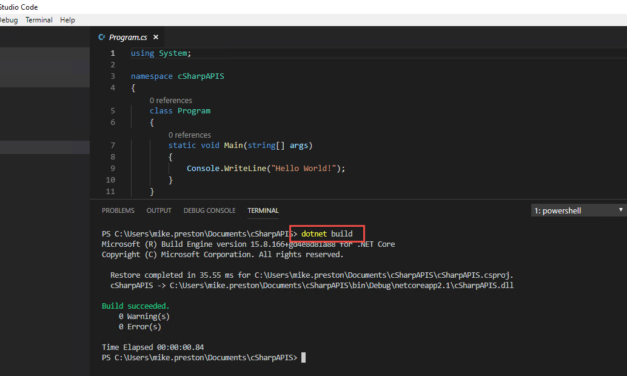The height and width of the screenshot is (376, 627).
Task: Open the Help menu
Action: [x=67, y=20]
